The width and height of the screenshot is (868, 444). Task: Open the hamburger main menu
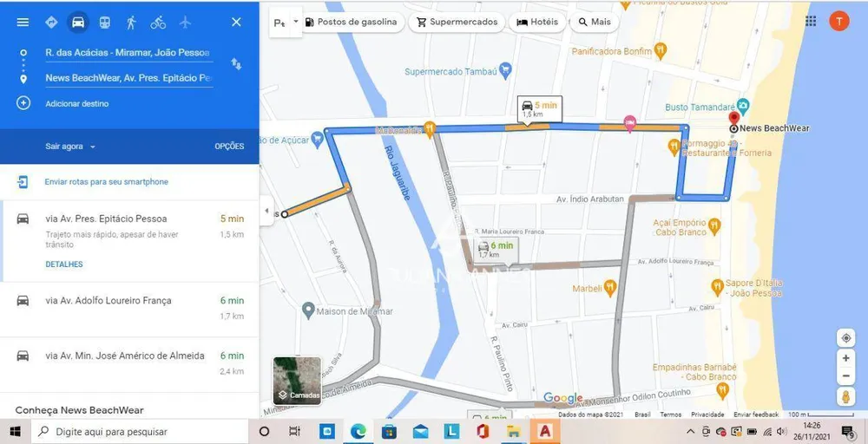tap(23, 23)
